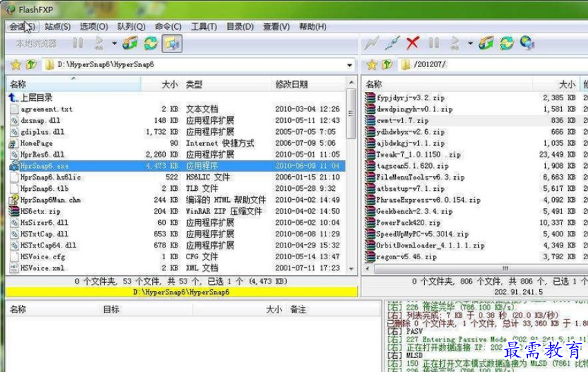Click the pause icon in local toolbar
This screenshot has width=588, height=372.
pos(78,43)
